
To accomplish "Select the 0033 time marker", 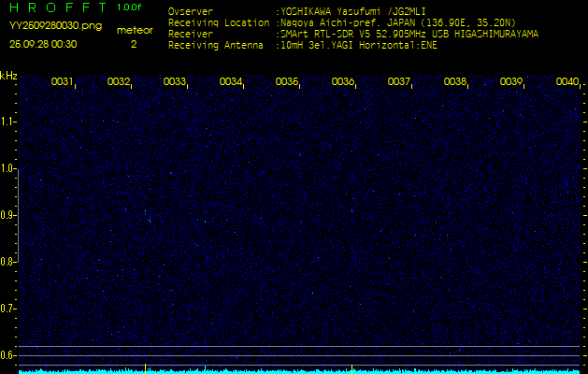I will click(175, 82).
